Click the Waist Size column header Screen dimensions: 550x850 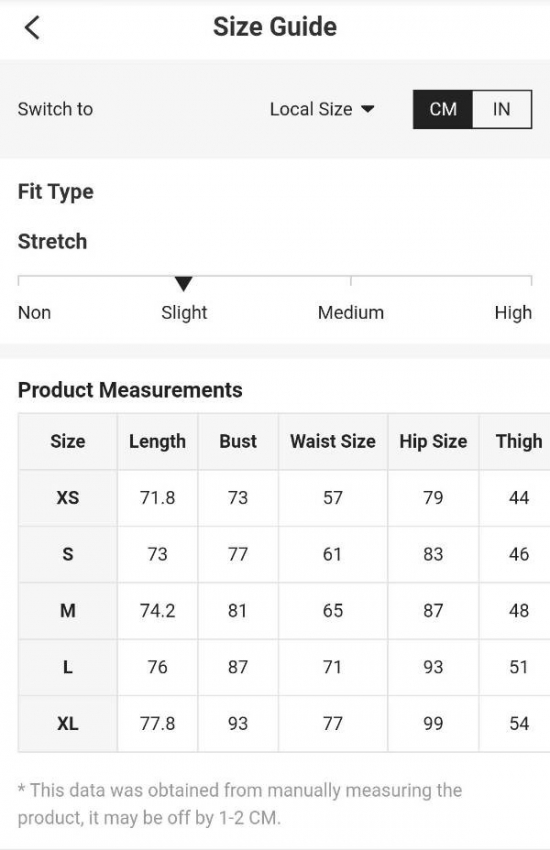tap(333, 441)
